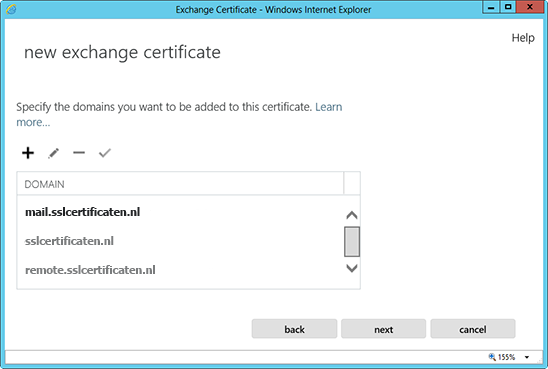Minimize the Exchange Certificate window
The image size is (548, 369).
(491, 7)
